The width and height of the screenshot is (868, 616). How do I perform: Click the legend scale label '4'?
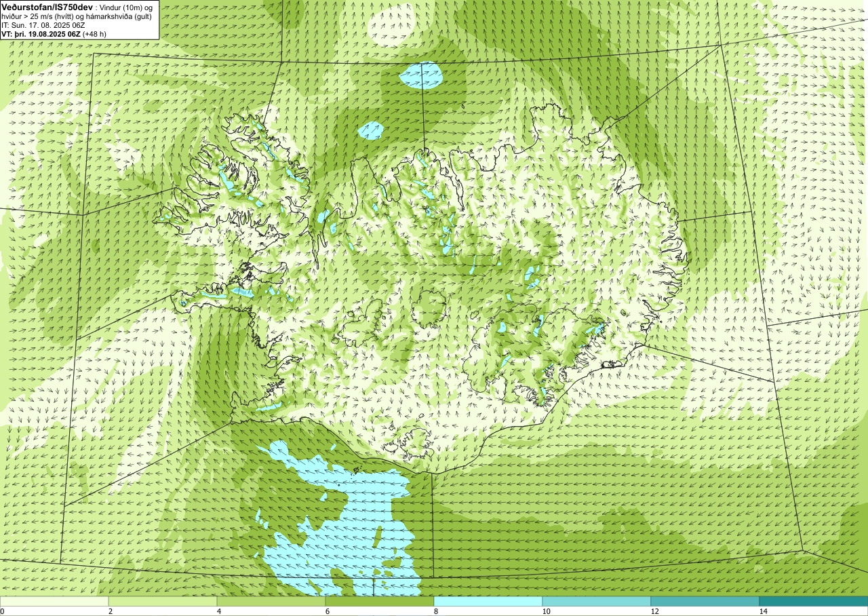click(x=219, y=611)
